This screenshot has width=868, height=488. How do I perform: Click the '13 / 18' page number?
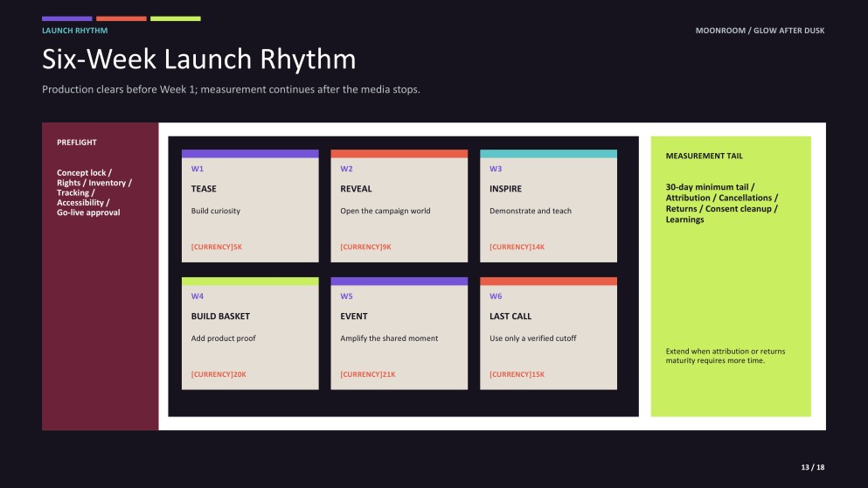pos(813,467)
